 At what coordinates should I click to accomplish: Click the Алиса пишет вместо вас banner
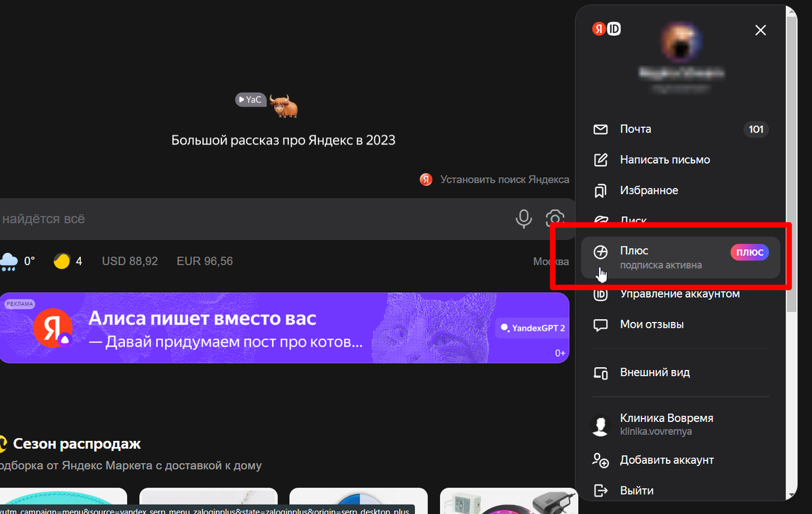point(284,328)
